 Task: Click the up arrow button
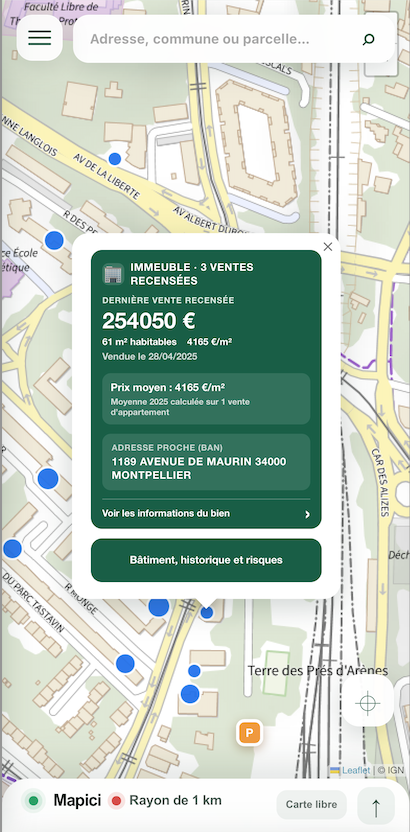(x=376, y=807)
